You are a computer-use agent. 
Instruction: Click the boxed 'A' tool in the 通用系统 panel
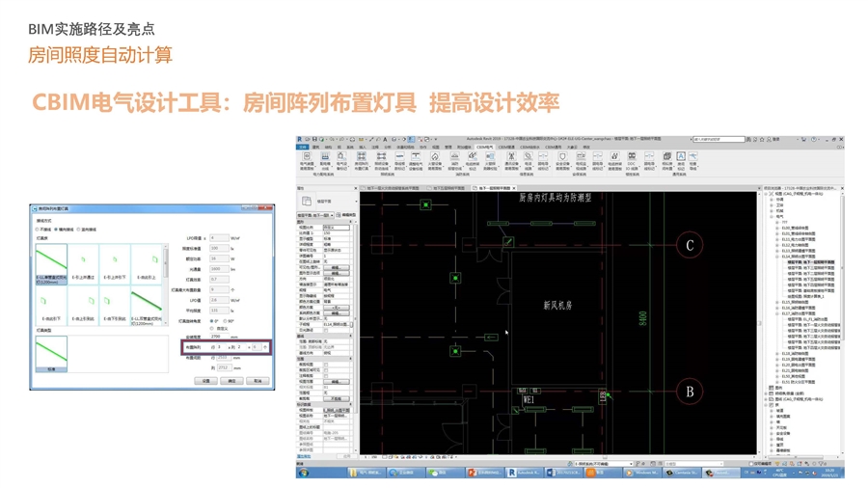point(681,160)
